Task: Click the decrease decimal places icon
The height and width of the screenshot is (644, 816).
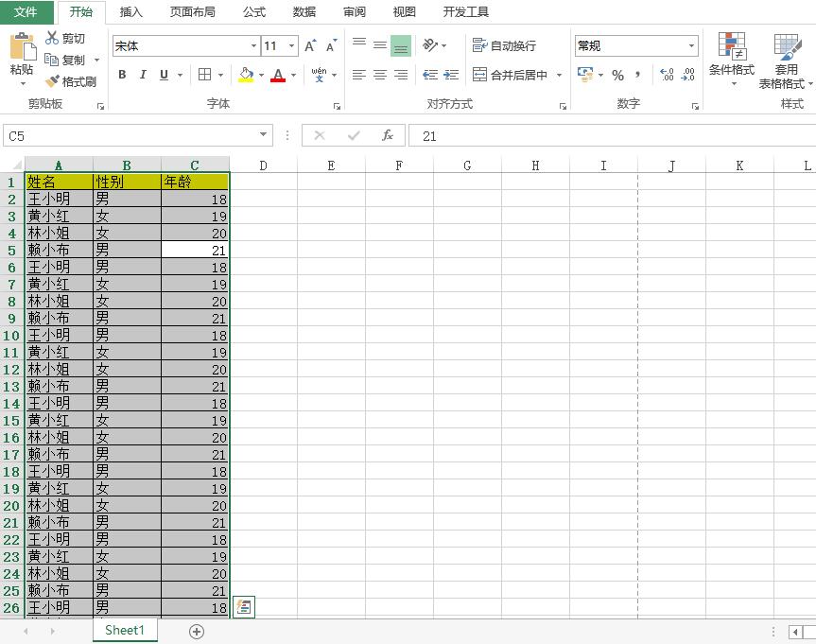Action: 688,75
